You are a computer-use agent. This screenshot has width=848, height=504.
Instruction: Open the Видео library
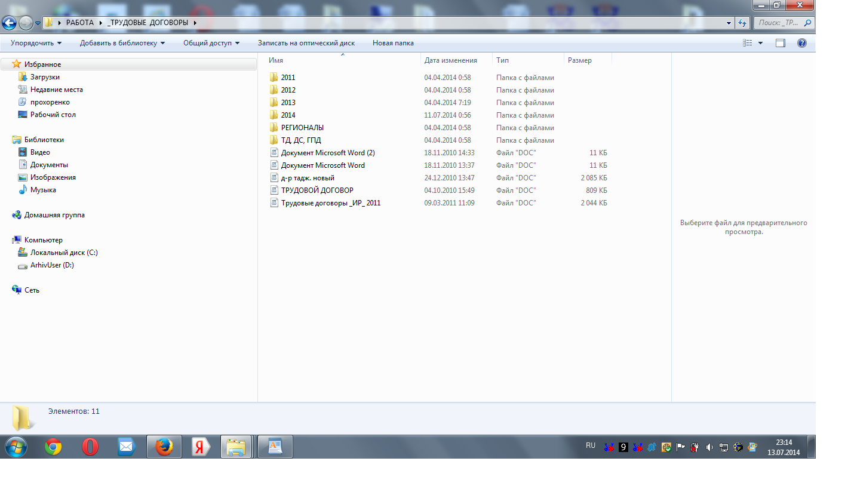tap(40, 152)
